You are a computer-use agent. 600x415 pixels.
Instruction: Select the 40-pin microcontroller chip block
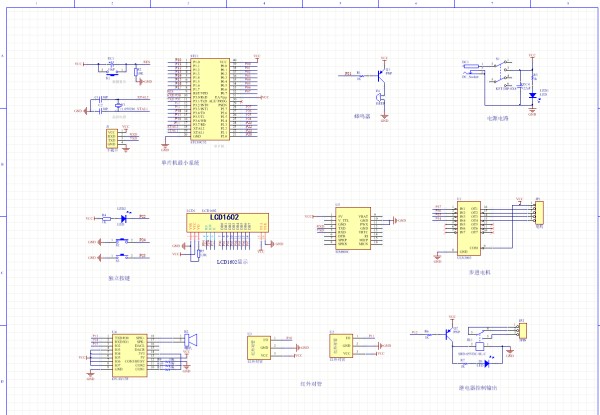point(210,99)
